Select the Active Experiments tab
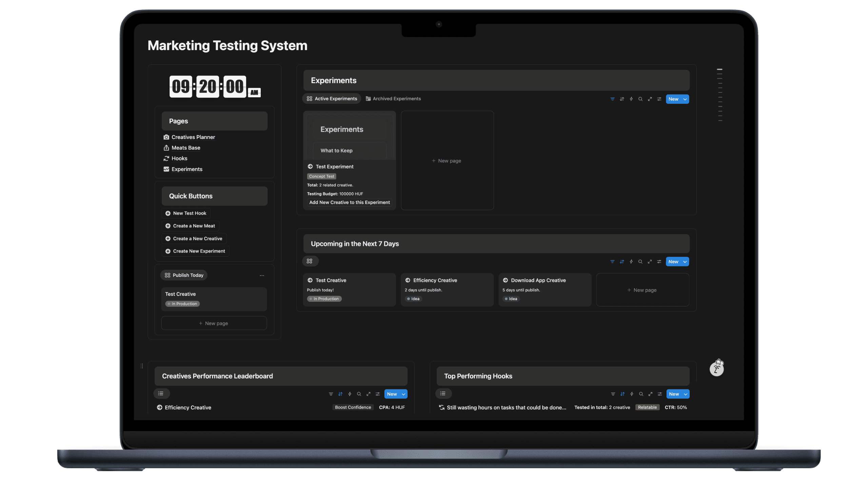Image resolution: width=868 pixels, height=488 pixels. tap(332, 99)
